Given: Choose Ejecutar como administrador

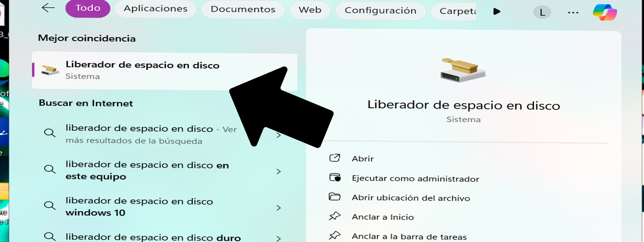Looking at the screenshot, I should pos(415,179).
